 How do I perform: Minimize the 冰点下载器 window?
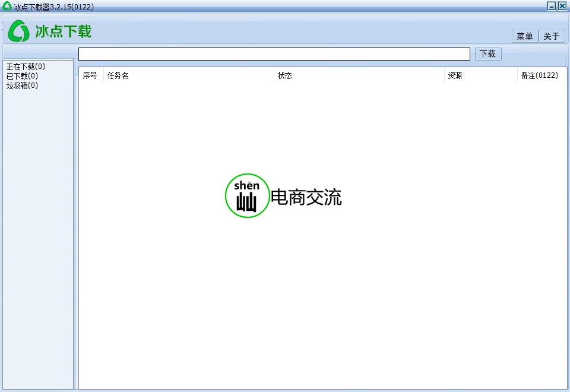click(552, 6)
